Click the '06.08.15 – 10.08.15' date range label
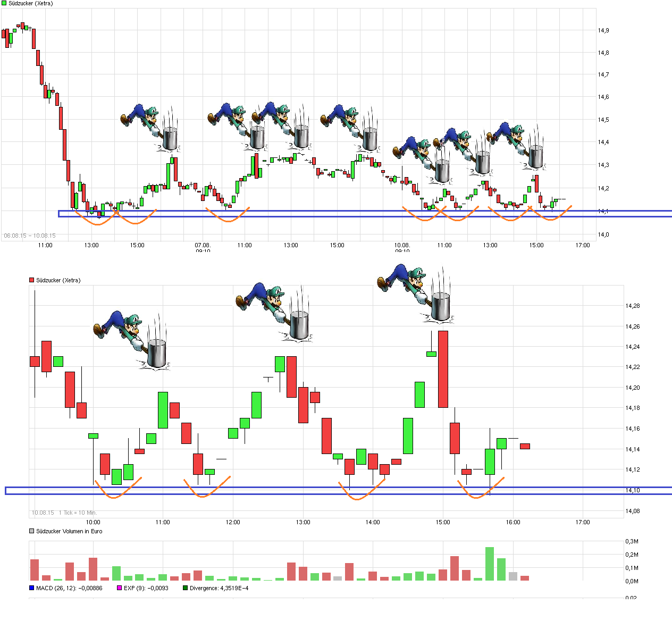Screen dimensions: 672x621 click(x=30, y=236)
